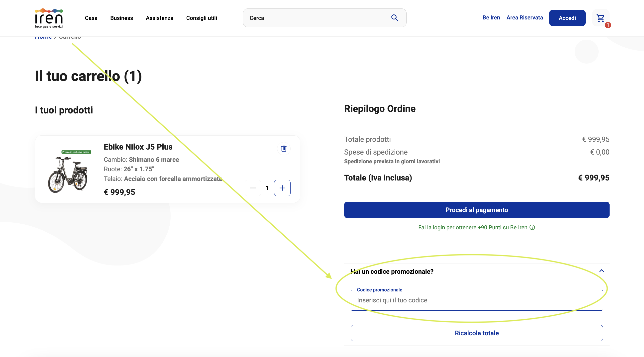Click the Il tuo carrello (1) heading
The height and width of the screenshot is (357, 644).
coord(88,76)
